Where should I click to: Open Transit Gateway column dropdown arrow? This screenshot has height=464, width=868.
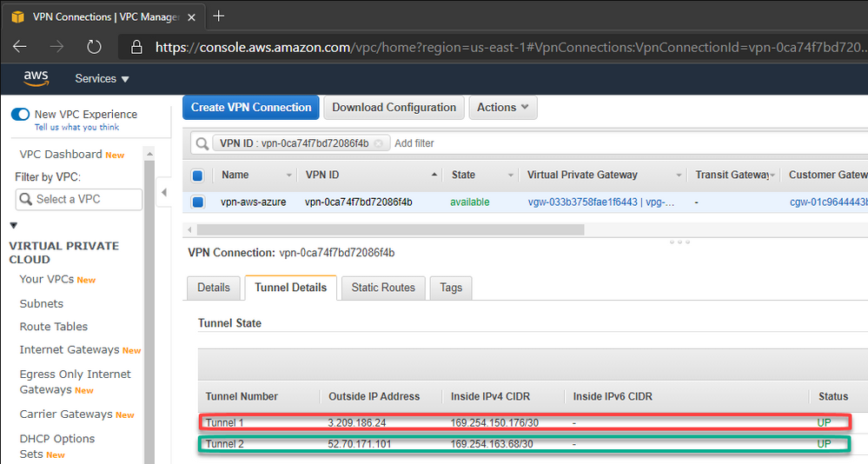click(x=772, y=175)
